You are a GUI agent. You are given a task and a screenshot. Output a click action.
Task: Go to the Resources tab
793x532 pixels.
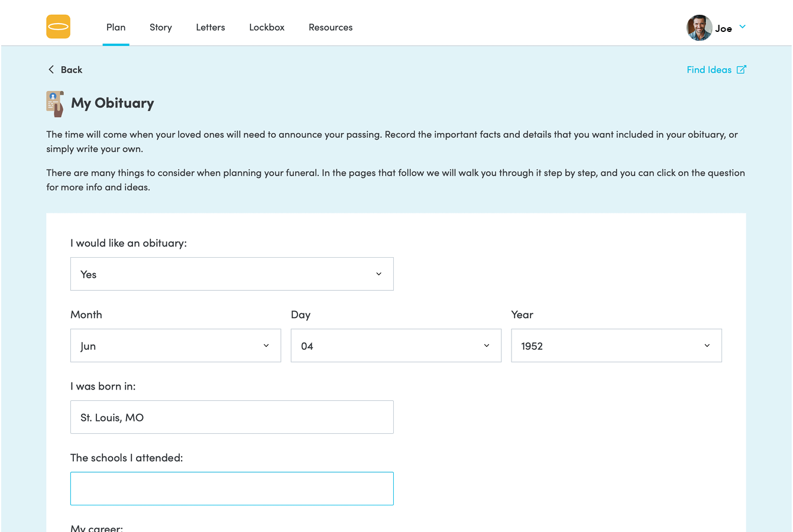[331, 27]
